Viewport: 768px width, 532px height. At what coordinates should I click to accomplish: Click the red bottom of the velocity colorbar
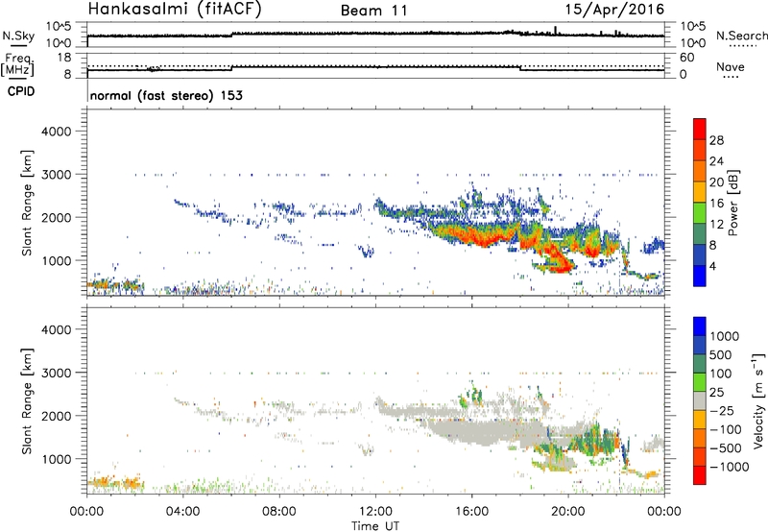click(700, 475)
